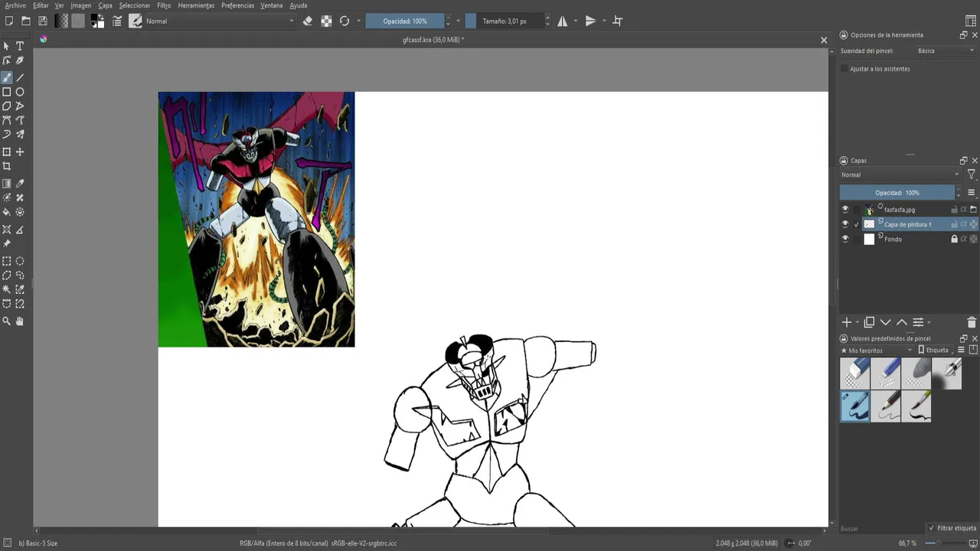
Task: Create a new document from toolbar
Action: [9, 21]
